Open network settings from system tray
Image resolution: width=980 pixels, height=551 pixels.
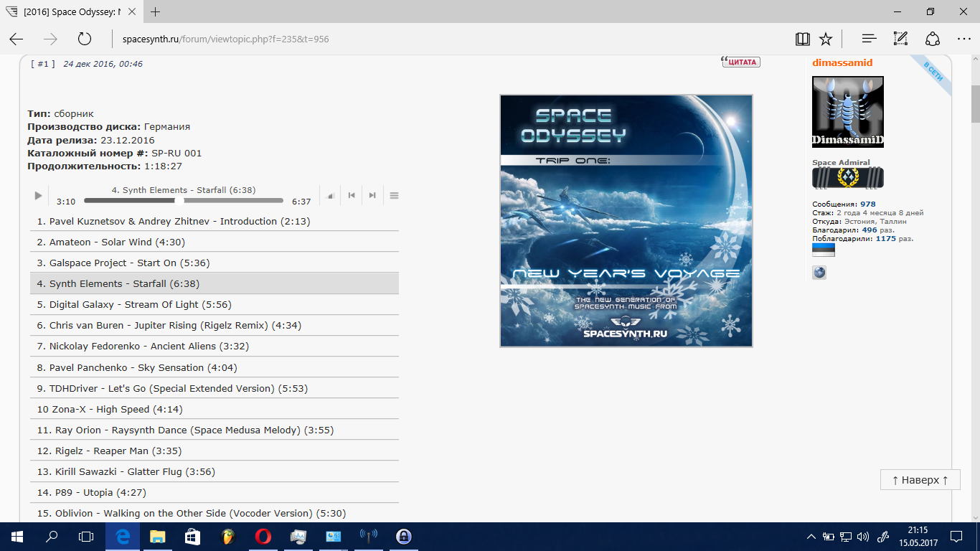click(847, 537)
